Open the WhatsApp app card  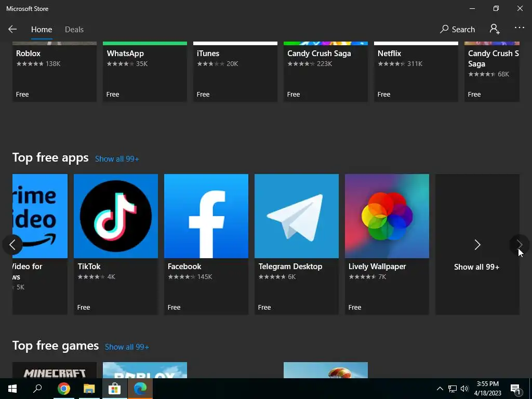145,72
